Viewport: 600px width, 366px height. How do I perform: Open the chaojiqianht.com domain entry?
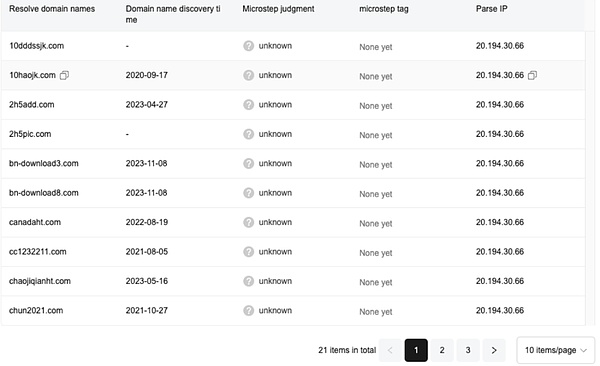point(40,281)
